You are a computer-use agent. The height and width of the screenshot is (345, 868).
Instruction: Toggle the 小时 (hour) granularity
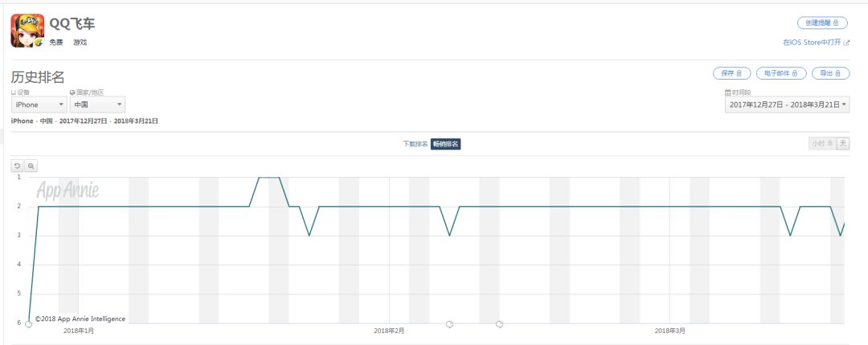point(821,143)
